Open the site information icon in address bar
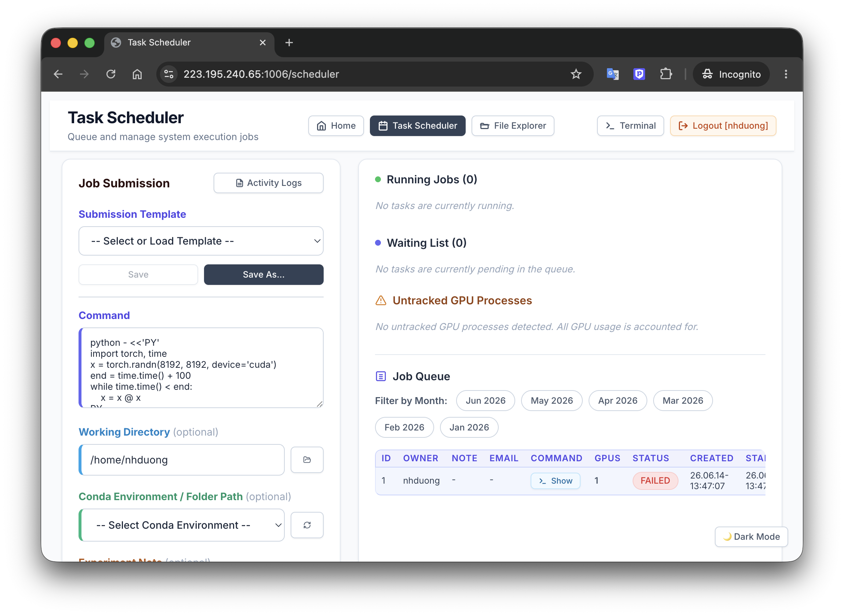This screenshot has width=844, height=616. tap(169, 74)
